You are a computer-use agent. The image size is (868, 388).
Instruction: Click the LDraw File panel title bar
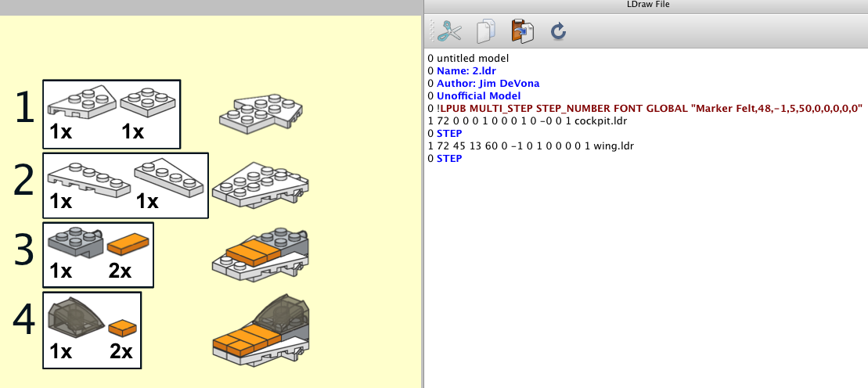[x=646, y=5]
